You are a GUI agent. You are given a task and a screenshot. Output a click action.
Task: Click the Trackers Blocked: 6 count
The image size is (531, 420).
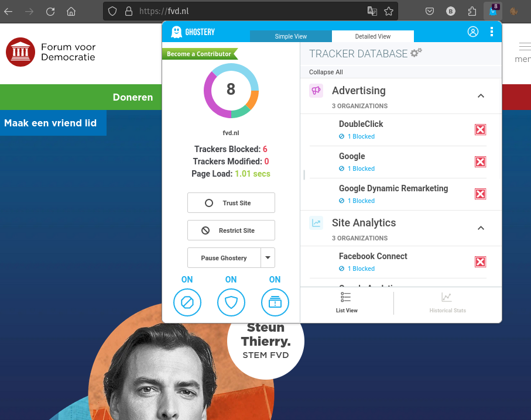(x=231, y=149)
